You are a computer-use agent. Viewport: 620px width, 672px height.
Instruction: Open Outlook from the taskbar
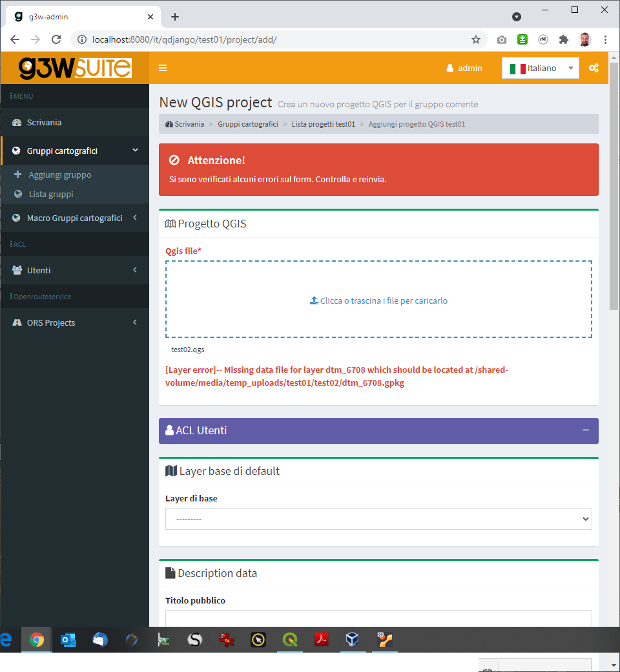point(67,640)
